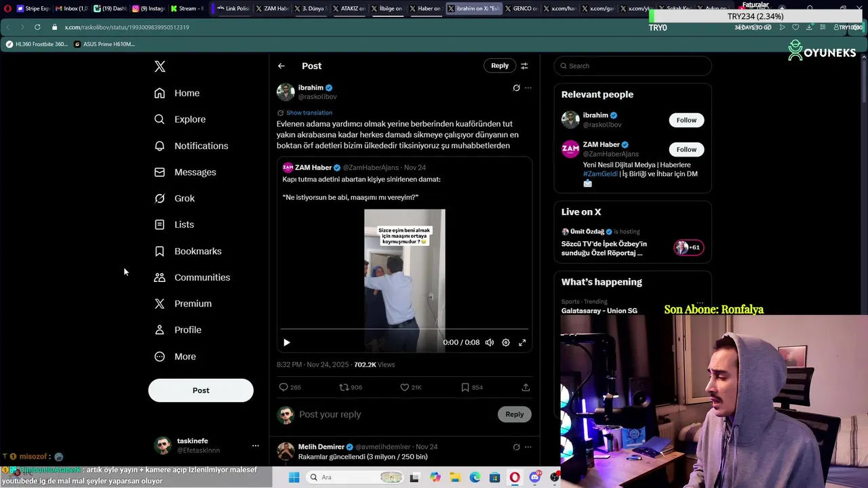This screenshot has width=868, height=488.
Task: Follow ibrahim in Relevant people
Action: click(686, 120)
